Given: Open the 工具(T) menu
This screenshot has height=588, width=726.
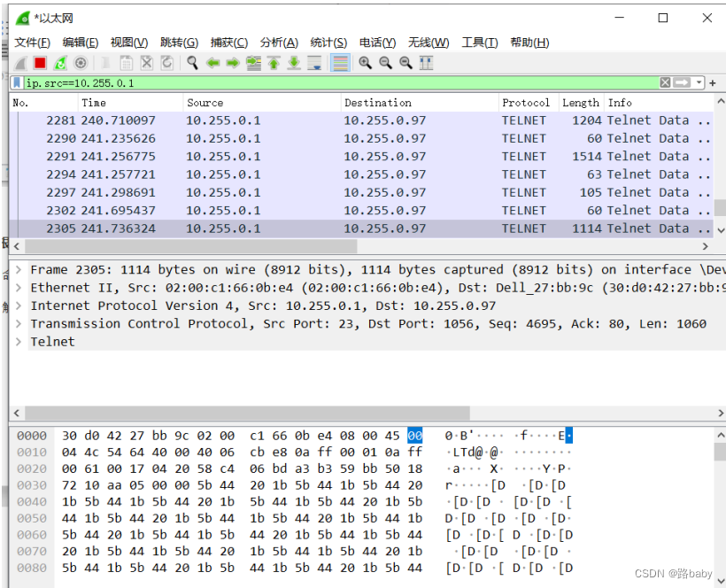Looking at the screenshot, I should coord(480,43).
